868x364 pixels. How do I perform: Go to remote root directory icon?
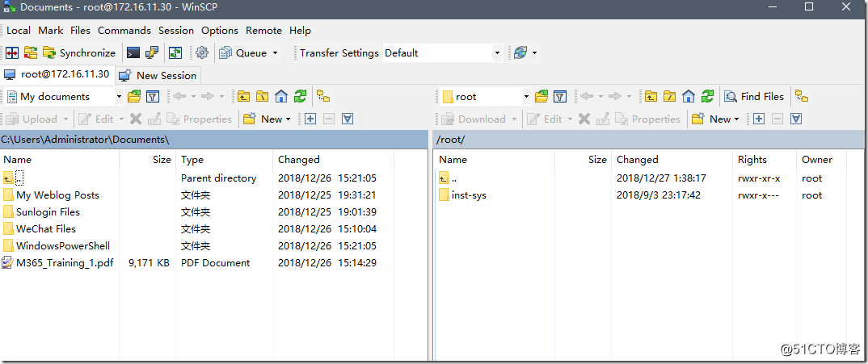tap(670, 97)
